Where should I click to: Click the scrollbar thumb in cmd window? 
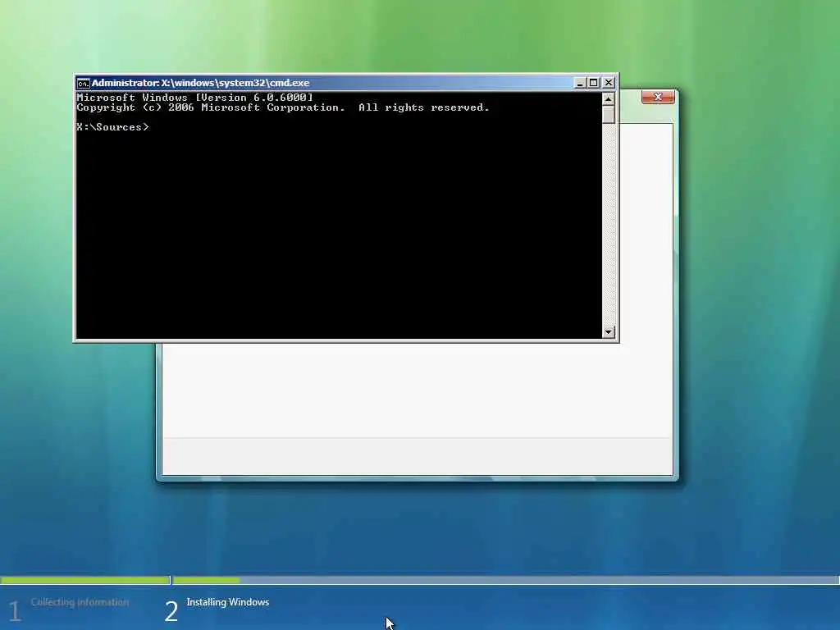608,115
